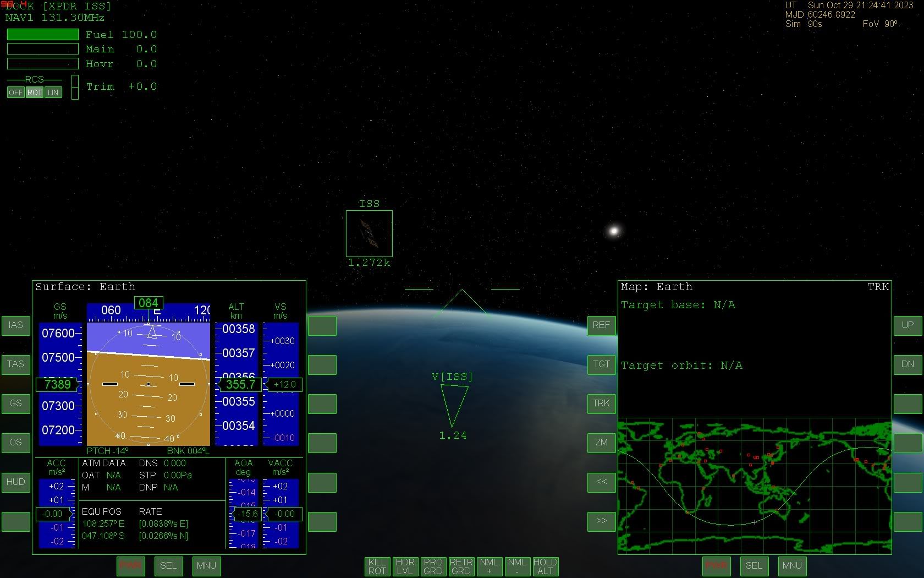Select the NML - anti-normal mode
Screen dimensions: 924x578
[x=517, y=566]
